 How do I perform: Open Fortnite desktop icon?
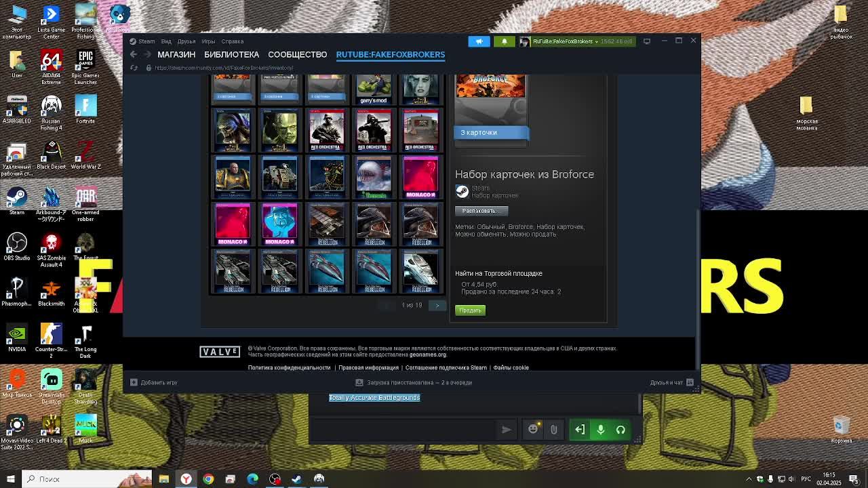tap(85, 110)
